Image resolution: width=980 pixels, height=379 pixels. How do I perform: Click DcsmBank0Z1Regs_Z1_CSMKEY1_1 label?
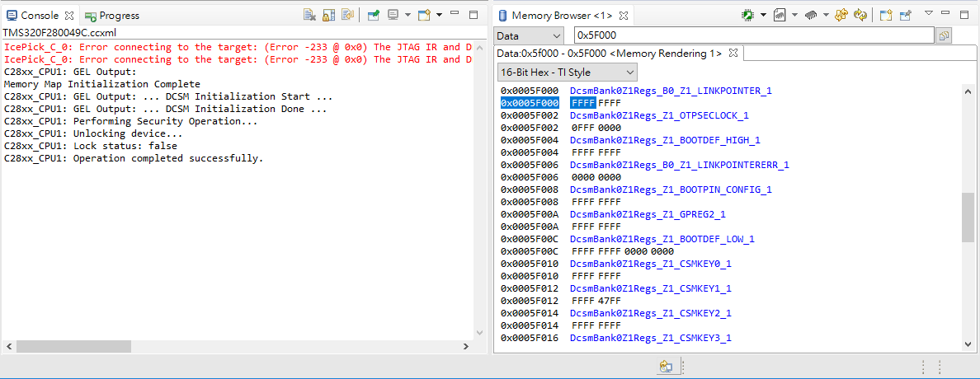(651, 288)
